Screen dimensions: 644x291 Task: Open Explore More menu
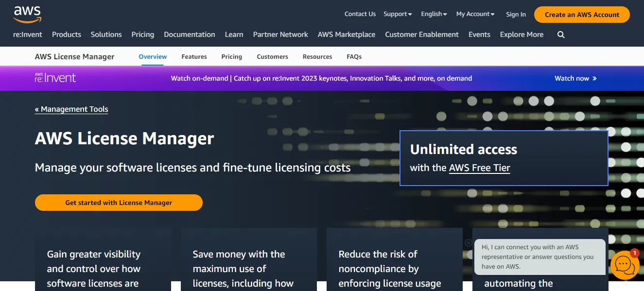(x=522, y=34)
